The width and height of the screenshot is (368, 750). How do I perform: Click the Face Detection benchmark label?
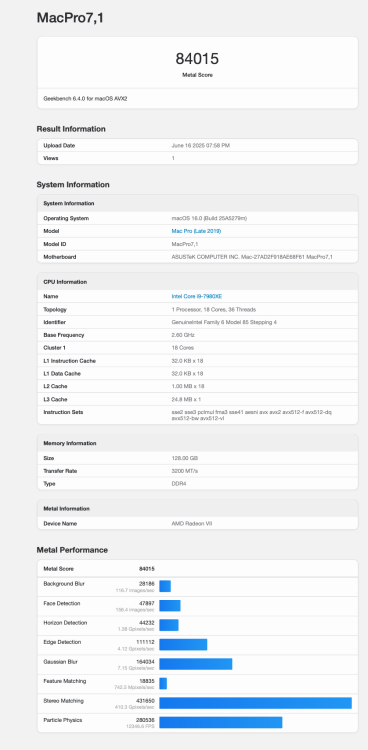pos(62,603)
